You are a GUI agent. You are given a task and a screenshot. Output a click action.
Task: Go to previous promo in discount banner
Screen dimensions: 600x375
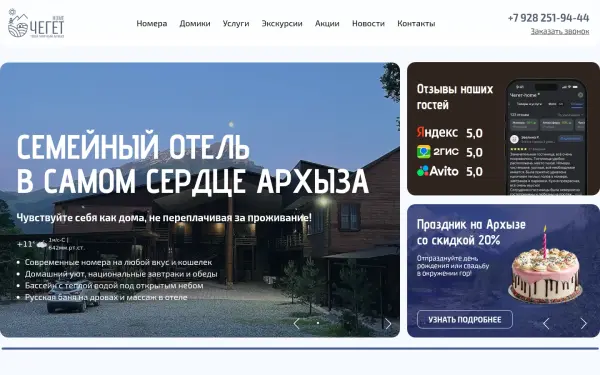coord(546,324)
